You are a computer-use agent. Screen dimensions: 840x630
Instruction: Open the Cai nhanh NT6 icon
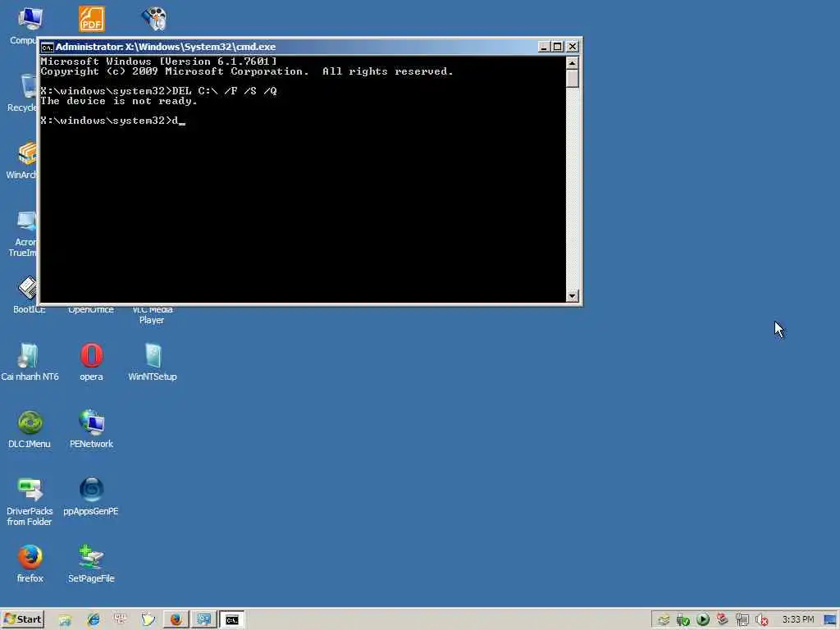click(30, 362)
